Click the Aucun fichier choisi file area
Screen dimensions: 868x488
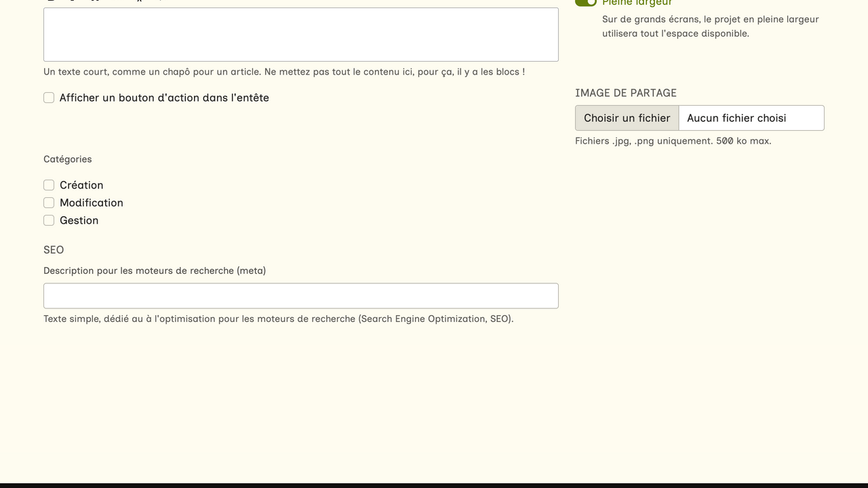pos(751,118)
